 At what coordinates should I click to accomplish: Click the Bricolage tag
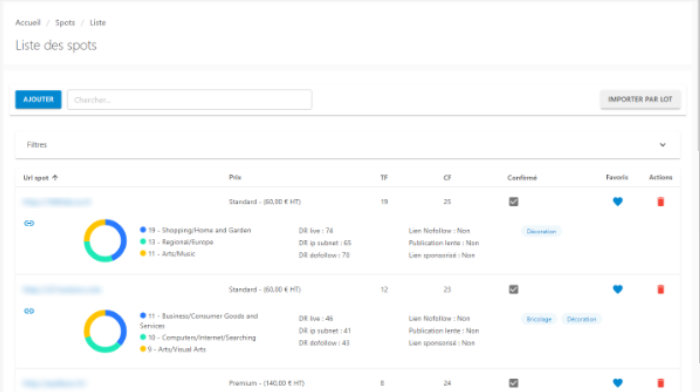point(539,319)
